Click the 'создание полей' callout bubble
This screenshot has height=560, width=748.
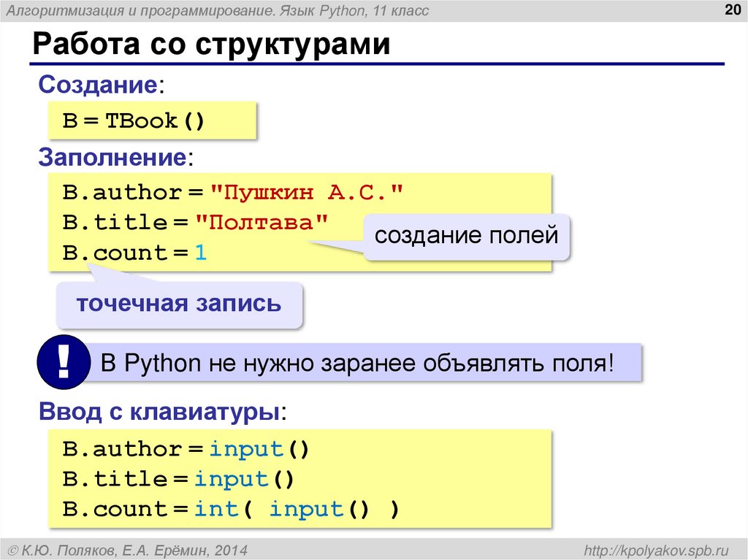[466, 235]
